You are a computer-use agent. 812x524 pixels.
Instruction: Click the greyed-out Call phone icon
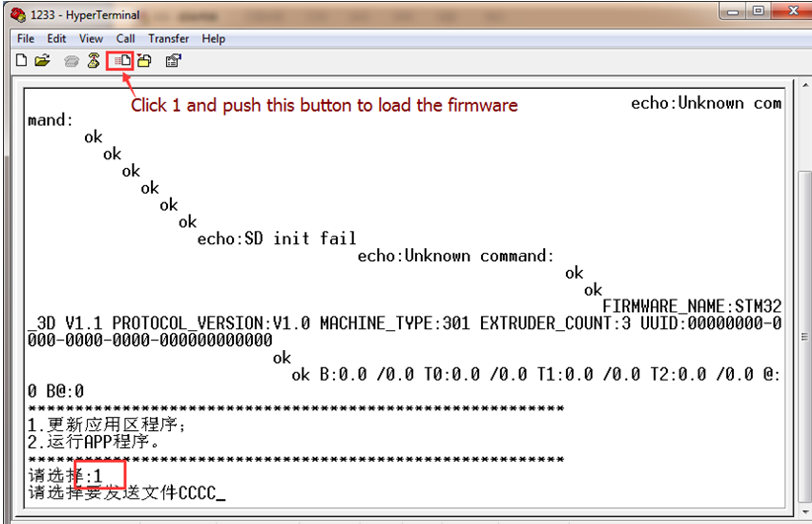point(71,61)
